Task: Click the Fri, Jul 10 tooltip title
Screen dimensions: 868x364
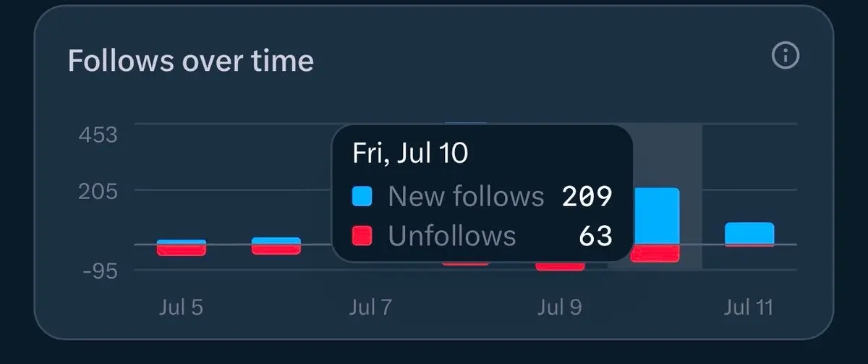Action: click(x=410, y=153)
